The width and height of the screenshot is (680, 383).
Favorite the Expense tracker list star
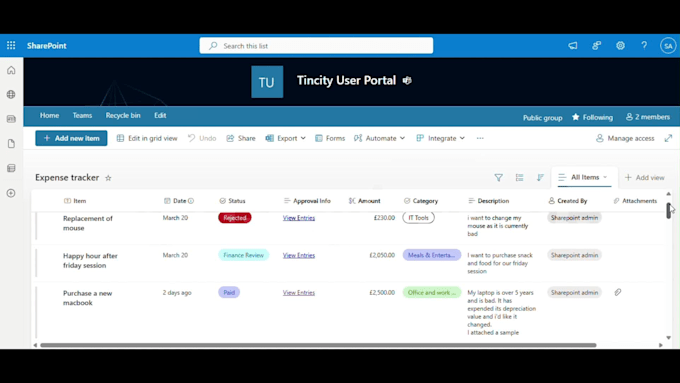pyautogui.click(x=108, y=178)
